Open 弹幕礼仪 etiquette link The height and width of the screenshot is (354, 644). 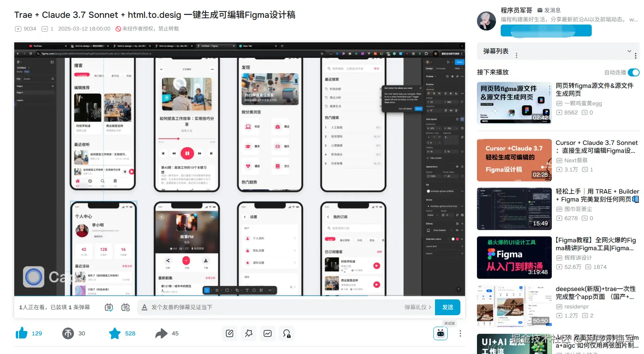(x=418, y=307)
